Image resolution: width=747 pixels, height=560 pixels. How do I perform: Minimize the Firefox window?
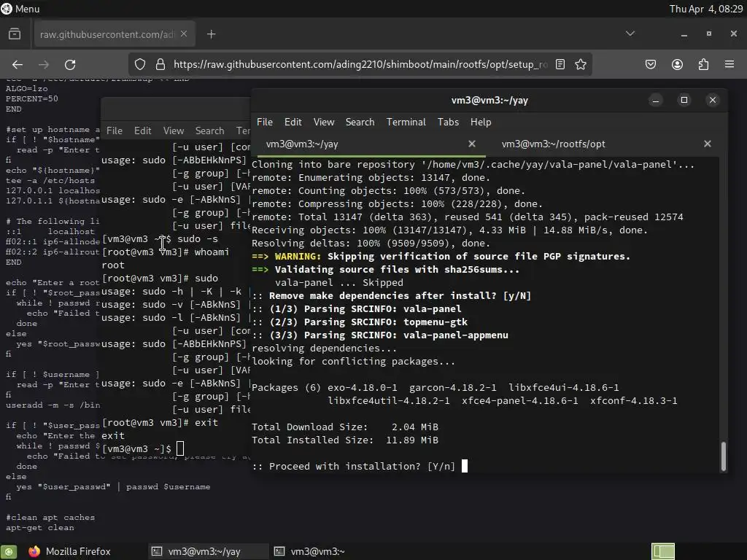tap(684, 34)
